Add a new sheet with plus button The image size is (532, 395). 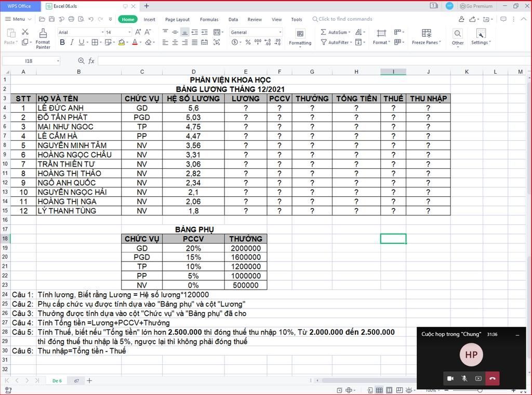coord(89,381)
